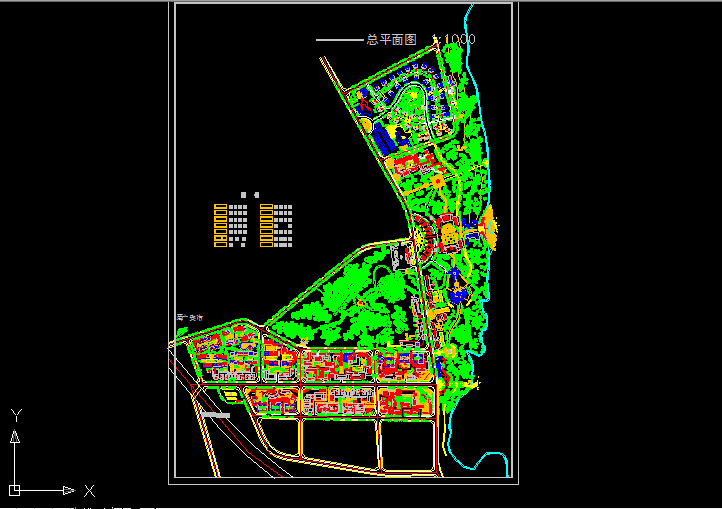Click the UCS origin square icon
Image resolution: width=722 pixels, height=509 pixels.
[14, 490]
